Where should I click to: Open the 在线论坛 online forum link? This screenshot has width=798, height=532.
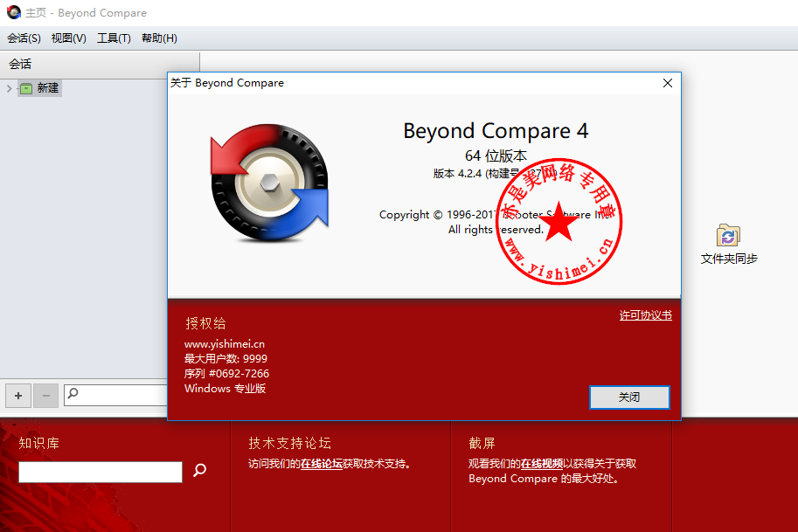point(321,464)
